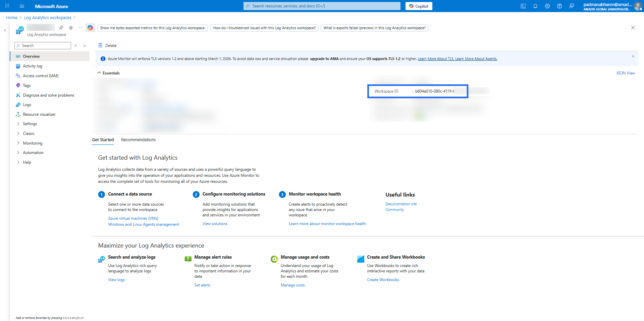Image resolution: width=644 pixels, height=321 pixels.
Task: Open portal settings gear icon
Action: pyautogui.click(x=547, y=6)
